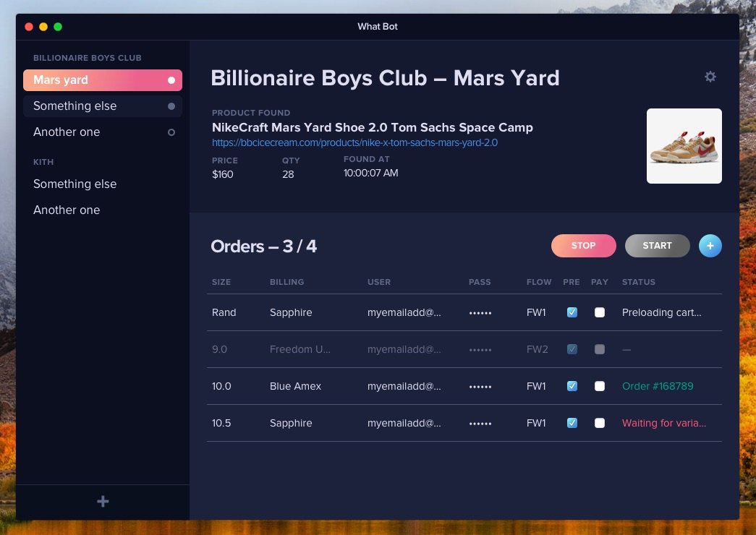Click Freedom U... billing cell
This screenshot has width=756, height=535.
(x=300, y=349)
